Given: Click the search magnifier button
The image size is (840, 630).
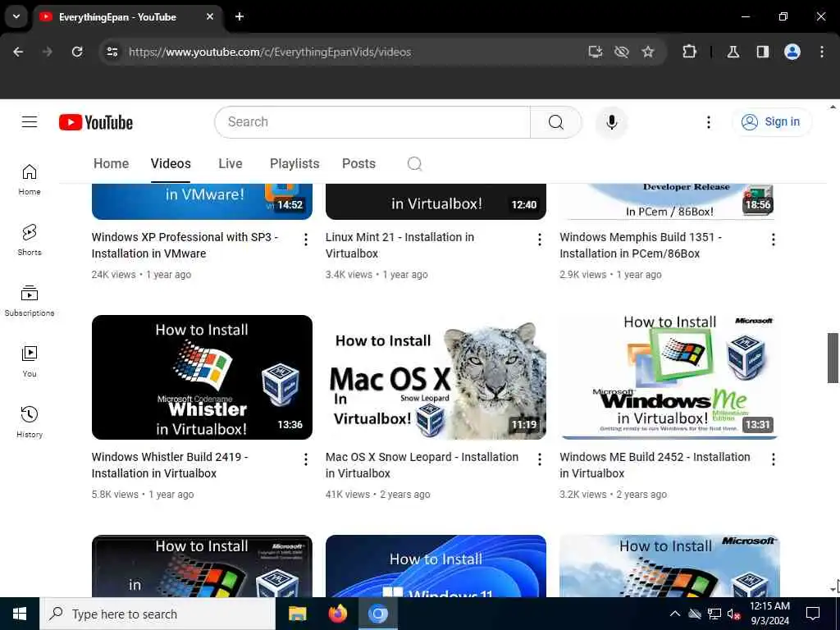Looking at the screenshot, I should (x=555, y=122).
